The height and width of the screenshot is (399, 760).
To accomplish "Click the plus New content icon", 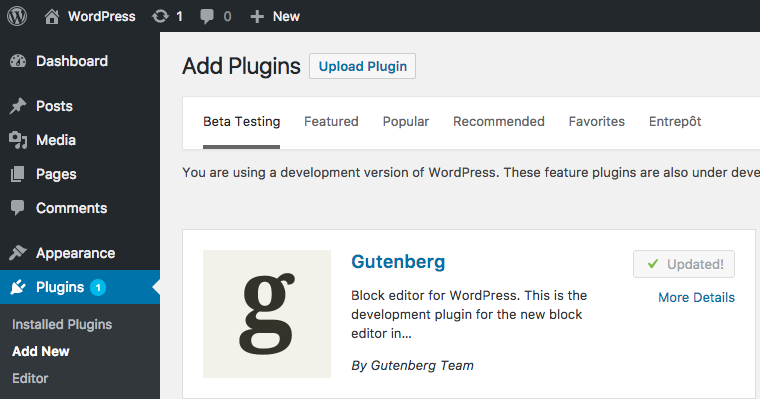I will (257, 17).
